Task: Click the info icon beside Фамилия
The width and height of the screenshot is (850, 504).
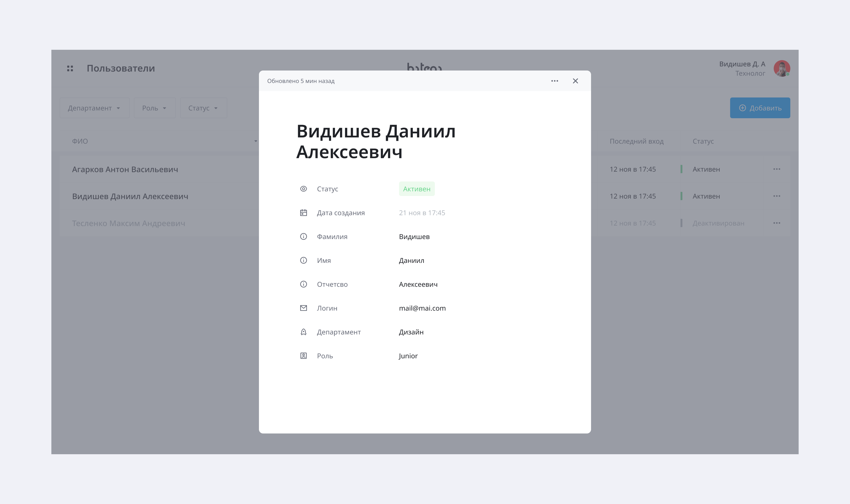Action: click(x=303, y=236)
